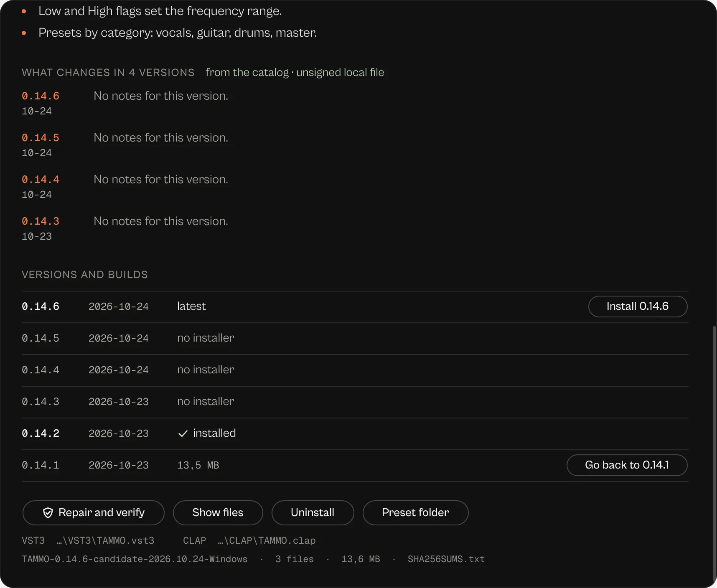The width and height of the screenshot is (717, 588).
Task: Click the vertical scrollbar thumb
Action: click(x=714, y=453)
